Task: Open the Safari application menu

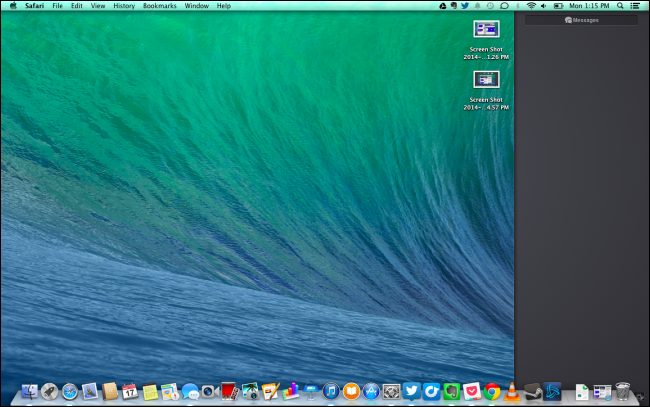Action: 34,6
